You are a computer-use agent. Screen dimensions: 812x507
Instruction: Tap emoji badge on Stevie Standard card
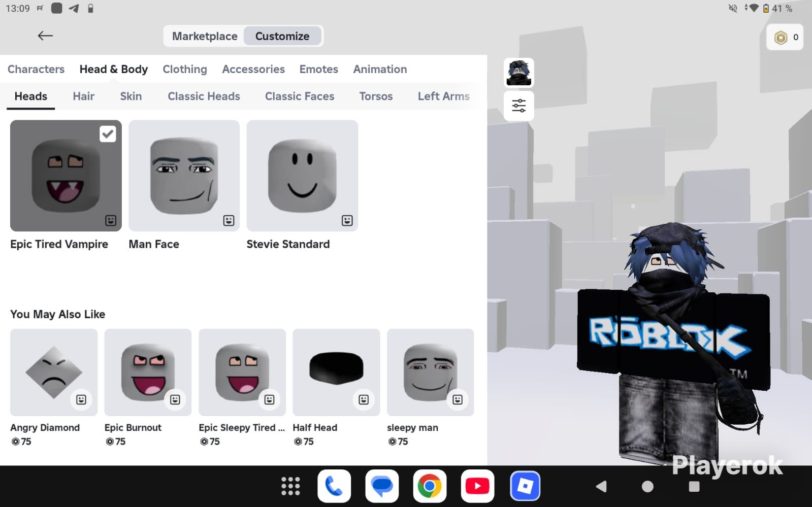click(347, 220)
